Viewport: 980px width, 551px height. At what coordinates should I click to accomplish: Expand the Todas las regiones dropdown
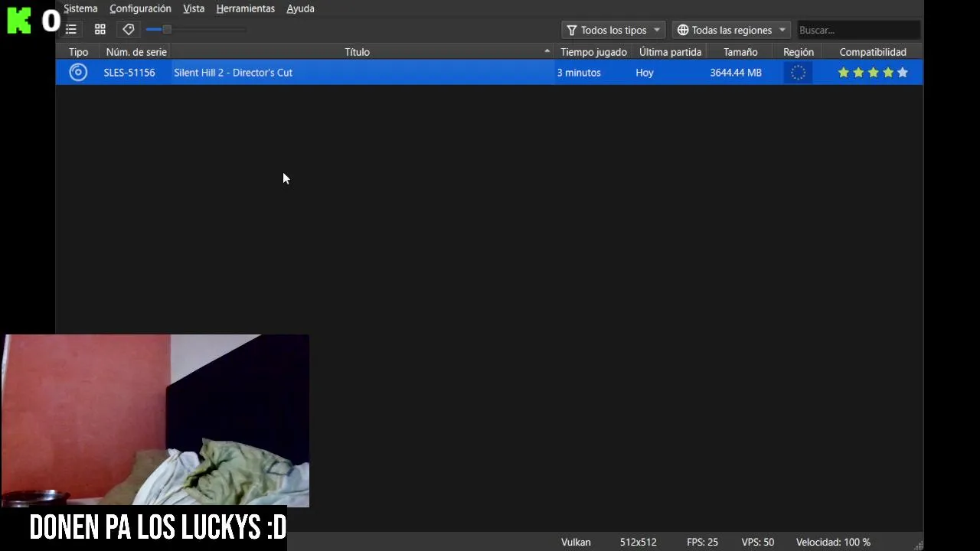[731, 30]
